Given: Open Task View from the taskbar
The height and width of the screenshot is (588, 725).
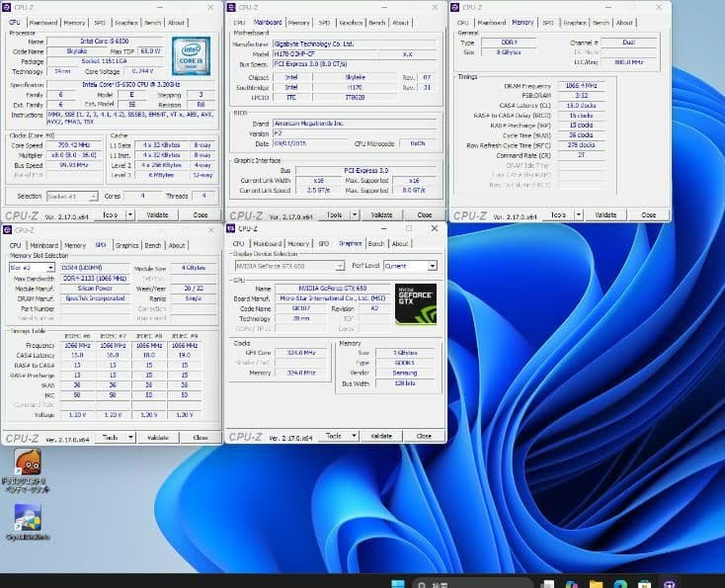Looking at the screenshot, I should pyautogui.click(x=547, y=584).
